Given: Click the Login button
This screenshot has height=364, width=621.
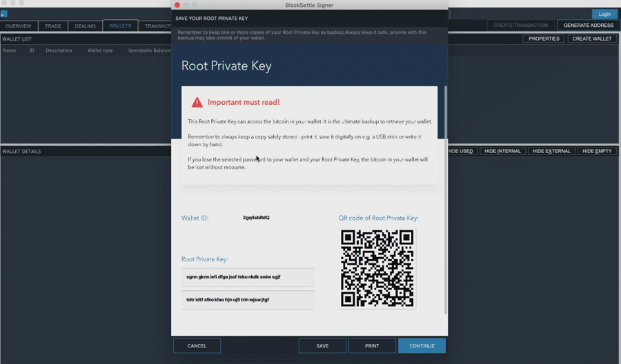Looking at the screenshot, I should tap(604, 14).
